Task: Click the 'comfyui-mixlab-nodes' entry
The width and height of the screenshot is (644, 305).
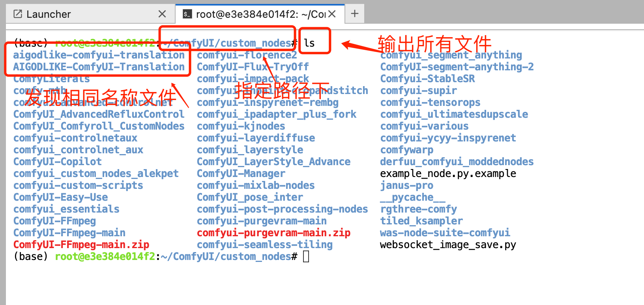Action: coord(256,185)
